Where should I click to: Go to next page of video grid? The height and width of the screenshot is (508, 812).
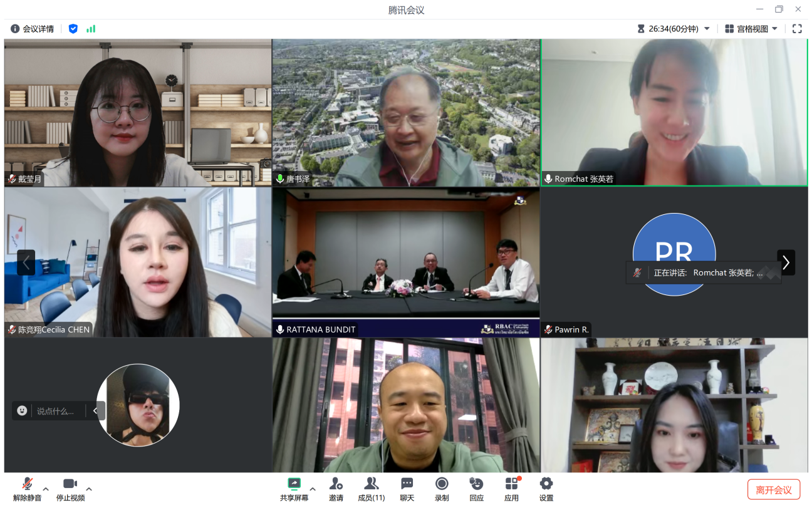tap(786, 262)
